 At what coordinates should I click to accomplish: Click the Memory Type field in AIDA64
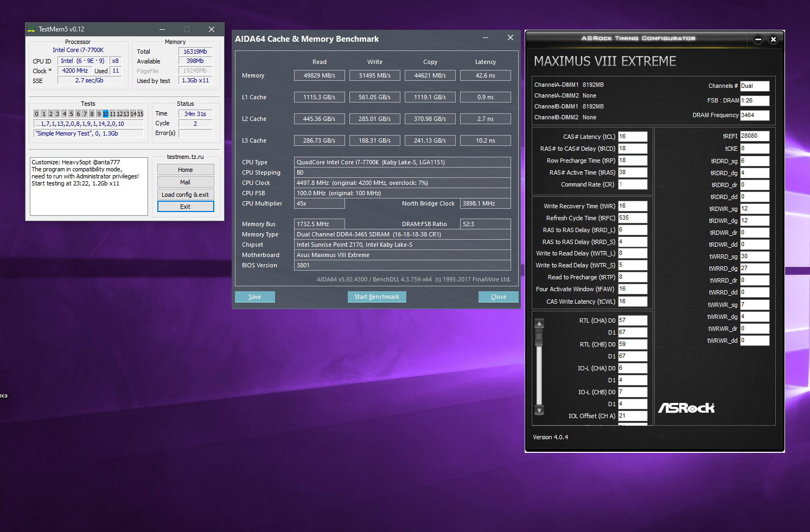[403, 234]
